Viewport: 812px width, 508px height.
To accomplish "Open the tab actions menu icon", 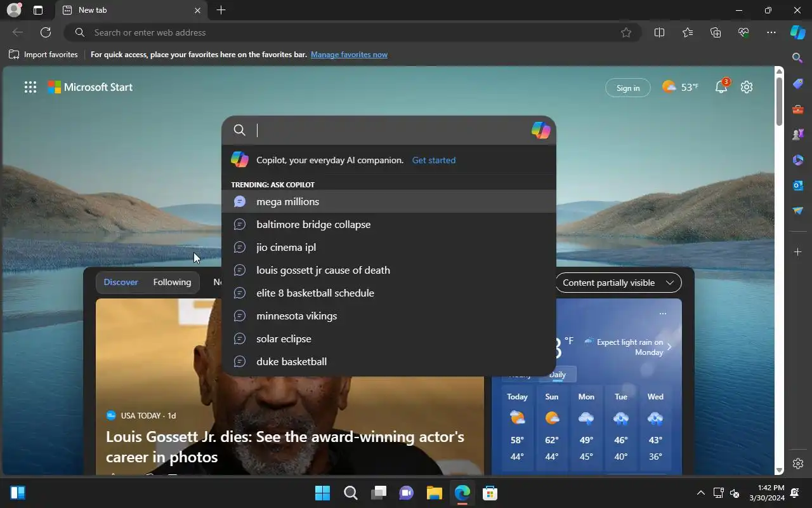I will pyautogui.click(x=38, y=10).
